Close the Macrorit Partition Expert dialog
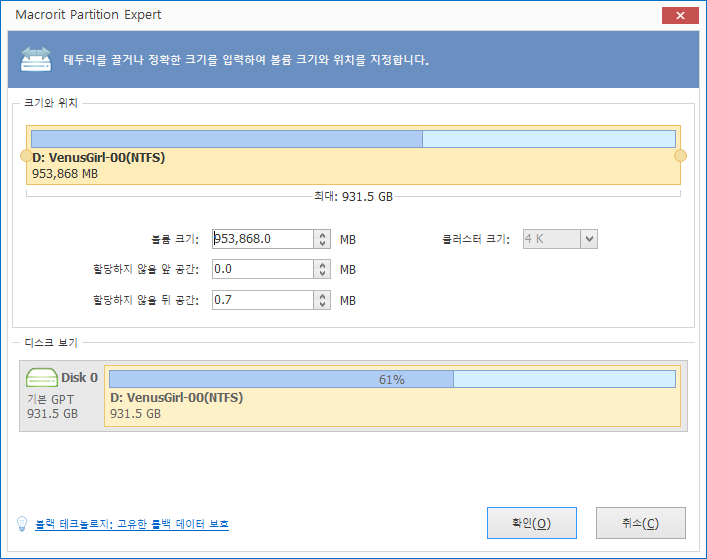The image size is (707, 559). [680, 15]
